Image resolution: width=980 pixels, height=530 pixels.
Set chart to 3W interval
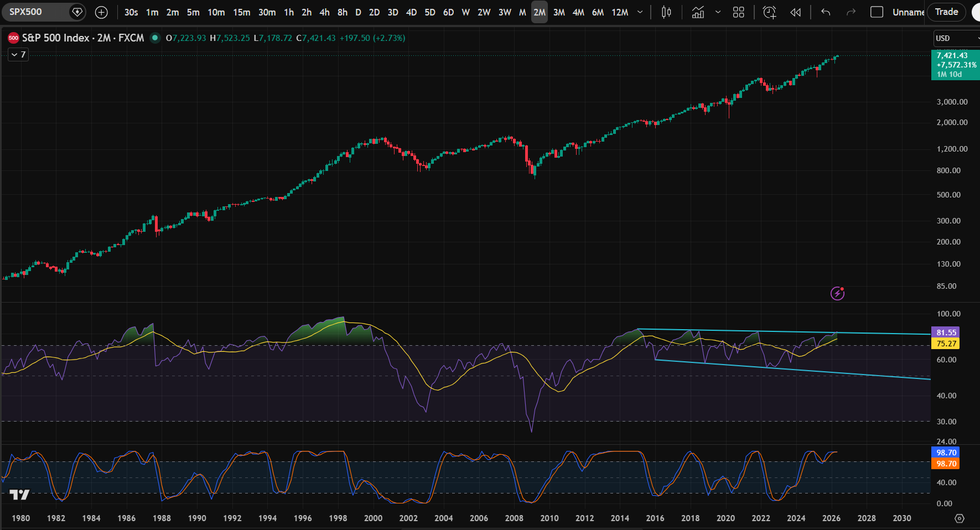click(x=505, y=12)
